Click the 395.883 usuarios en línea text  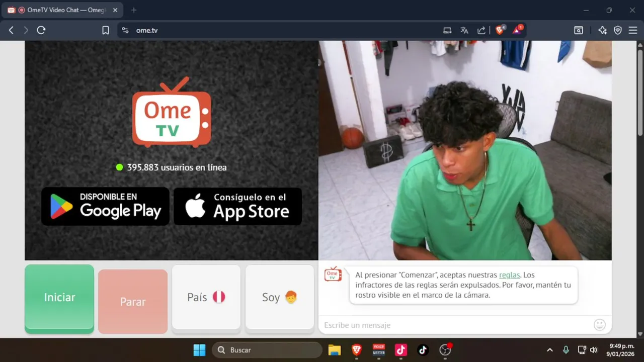tap(177, 167)
